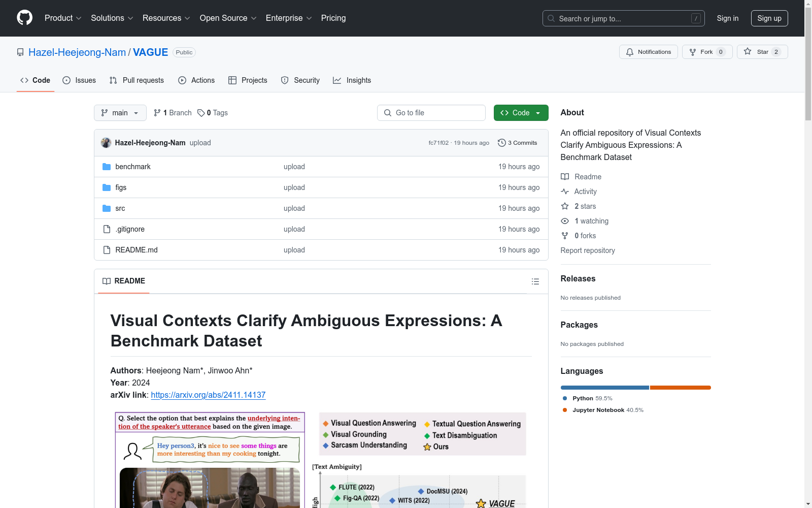
Task: Switch to the Code tab
Action: pyautogui.click(x=36, y=80)
